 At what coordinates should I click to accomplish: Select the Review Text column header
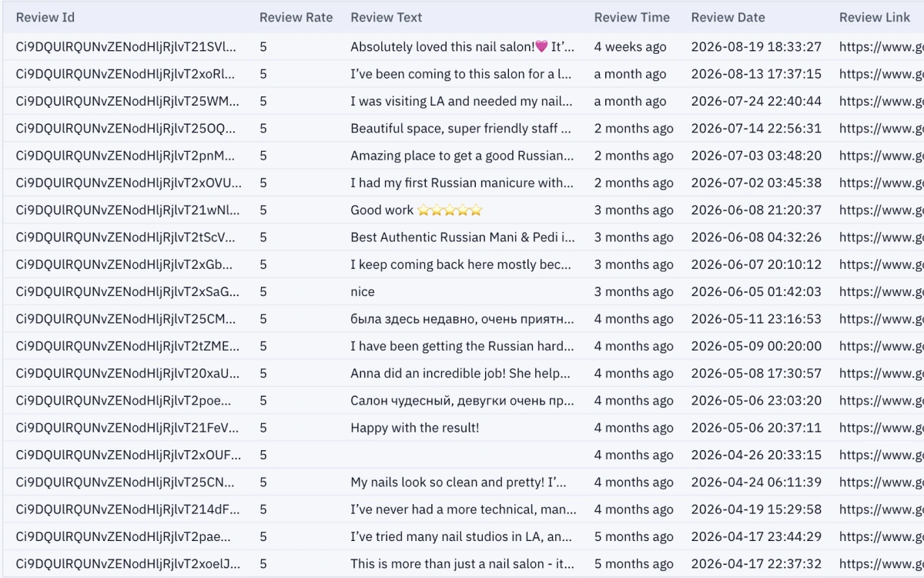387,17
